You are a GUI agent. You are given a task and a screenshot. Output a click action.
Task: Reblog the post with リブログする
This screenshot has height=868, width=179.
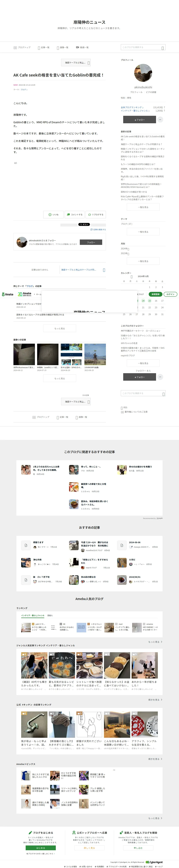tap(96, 214)
